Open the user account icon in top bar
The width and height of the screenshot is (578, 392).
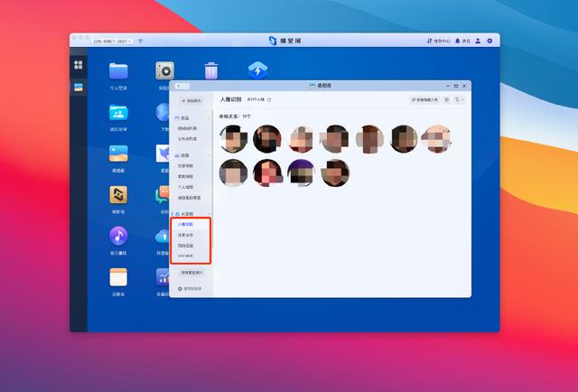478,41
